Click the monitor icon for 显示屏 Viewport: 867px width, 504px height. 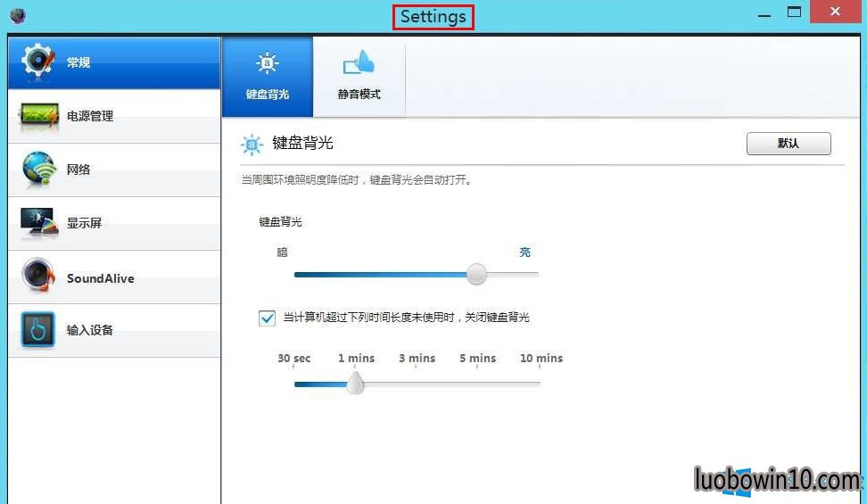[38, 222]
